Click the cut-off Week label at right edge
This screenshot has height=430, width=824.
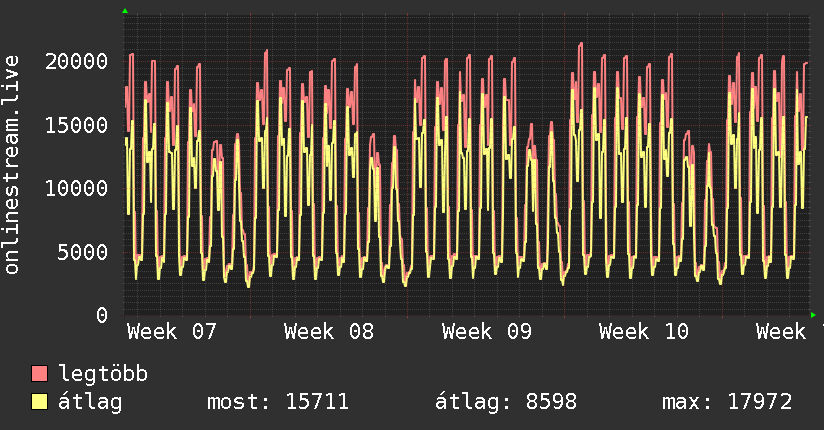point(787,332)
